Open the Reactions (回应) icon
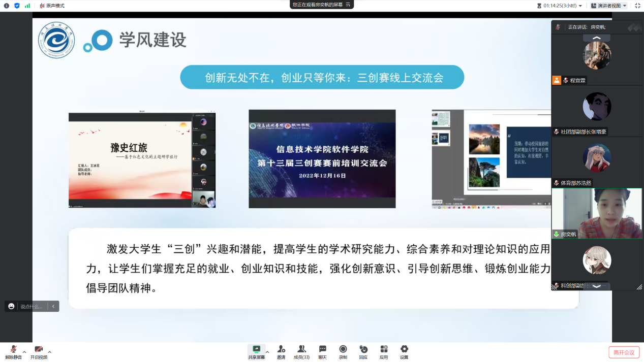644x362 pixels. coord(363,352)
